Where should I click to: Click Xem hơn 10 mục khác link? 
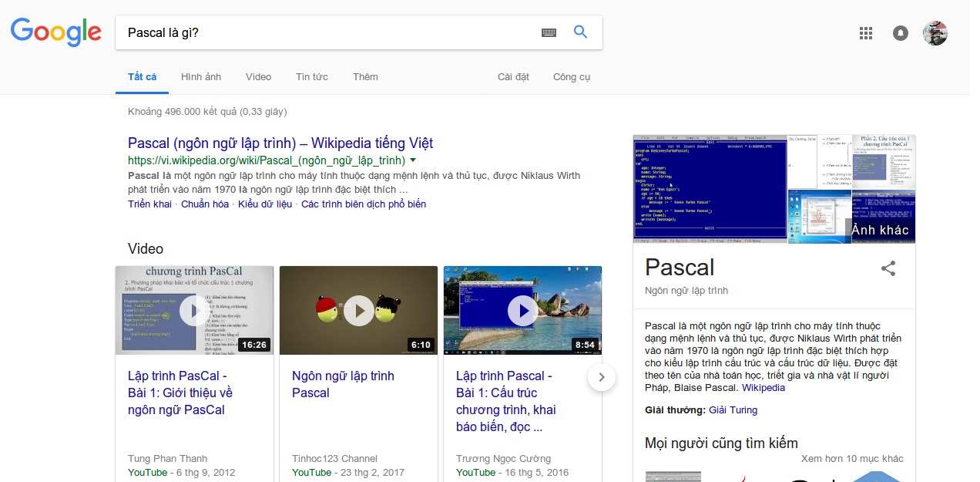[x=852, y=459]
